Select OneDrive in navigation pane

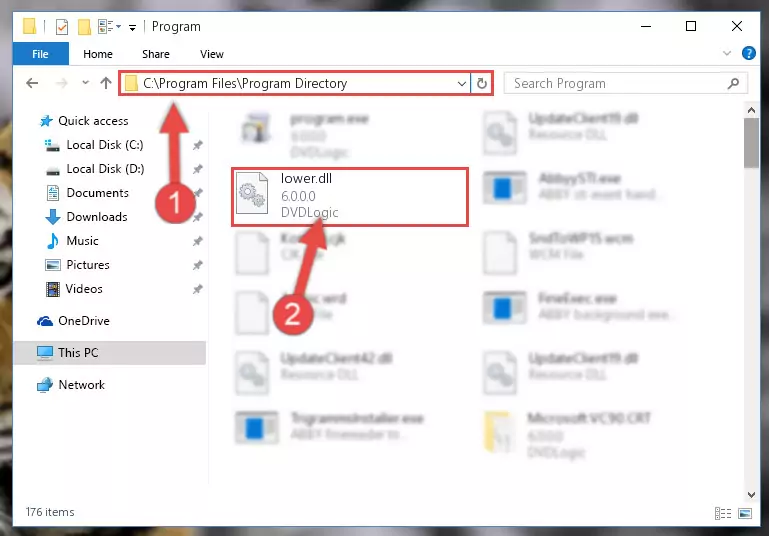tap(73, 321)
